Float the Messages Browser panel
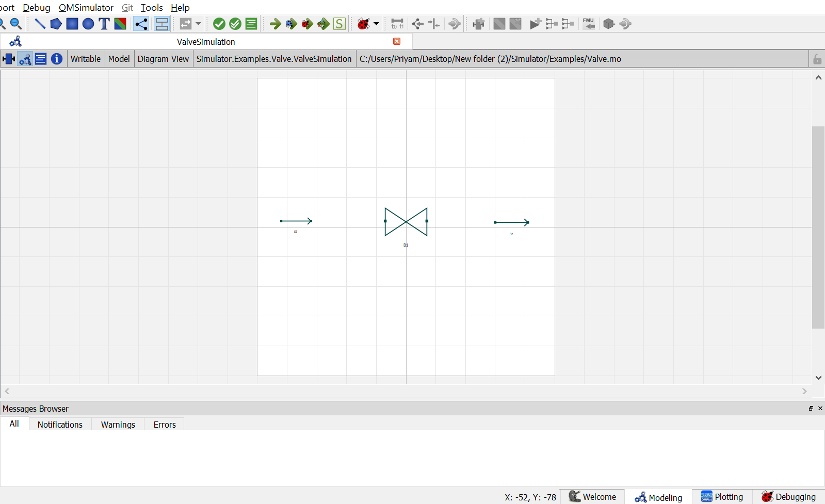Image resolution: width=825 pixels, height=504 pixels. (811, 408)
